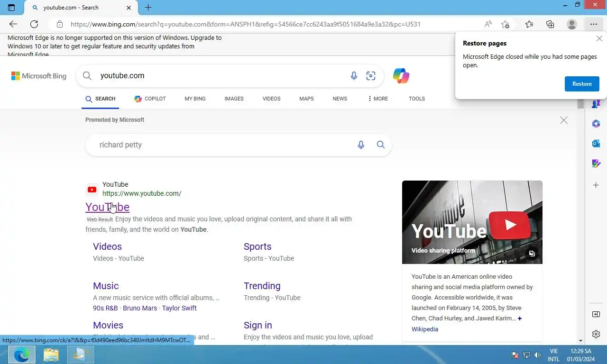
Task: Switch to VIDEOS tab
Action: click(x=271, y=99)
